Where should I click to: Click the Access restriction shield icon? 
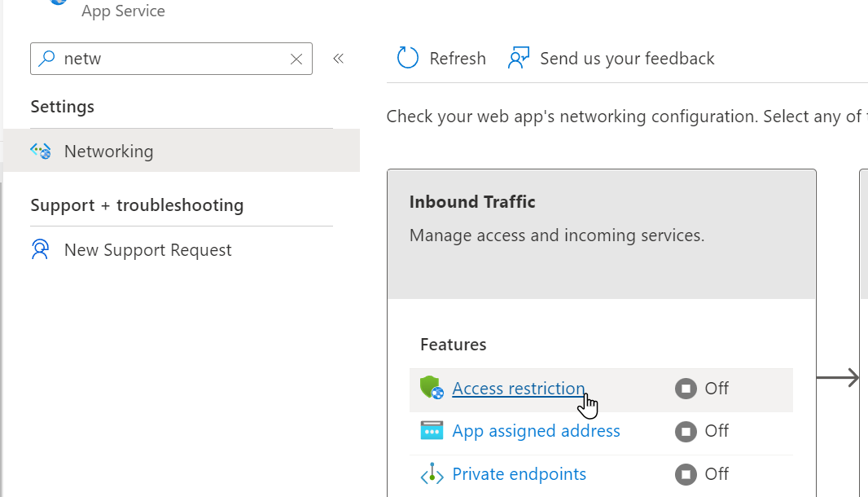[x=432, y=387]
